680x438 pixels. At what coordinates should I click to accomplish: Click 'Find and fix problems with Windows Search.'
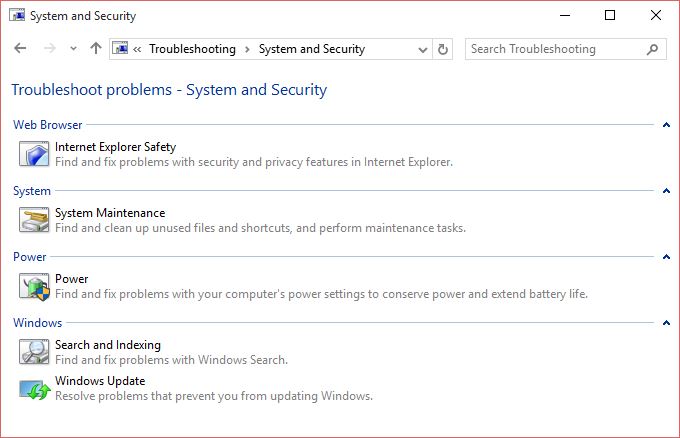[171, 360]
